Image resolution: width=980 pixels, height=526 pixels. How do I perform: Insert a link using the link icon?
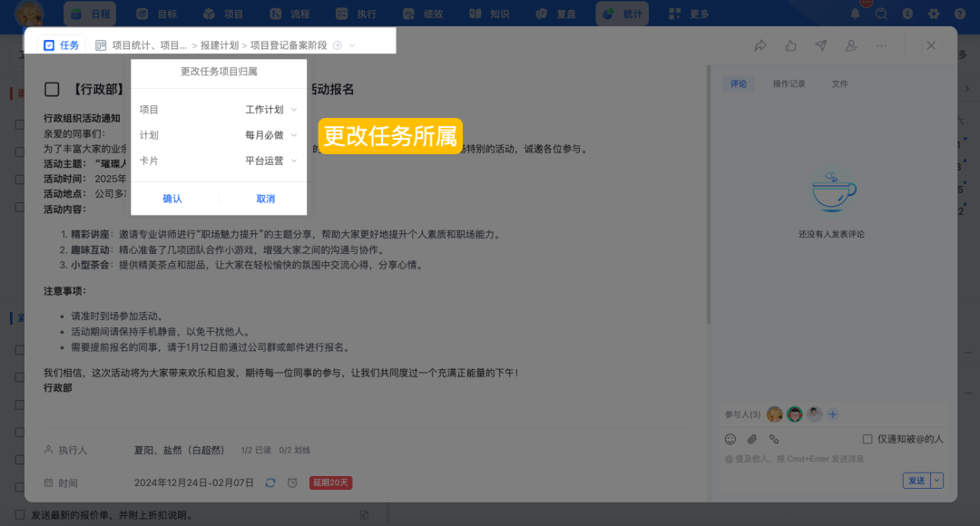(773, 438)
